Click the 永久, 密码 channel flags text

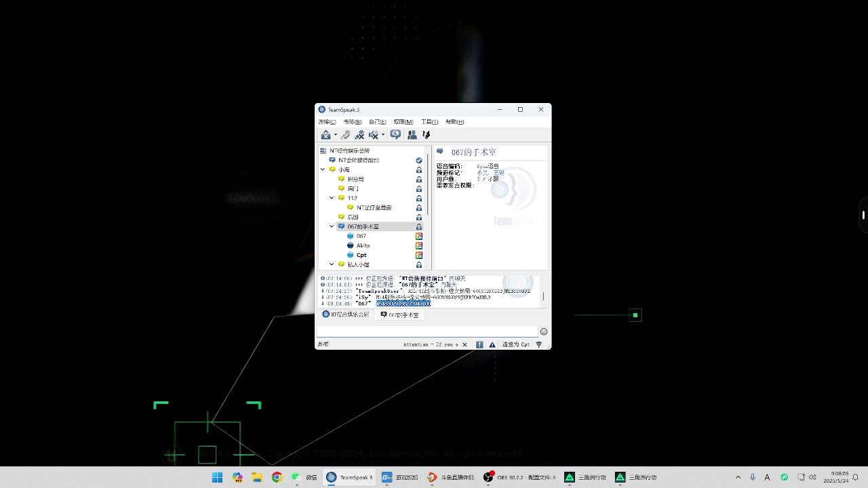490,173
